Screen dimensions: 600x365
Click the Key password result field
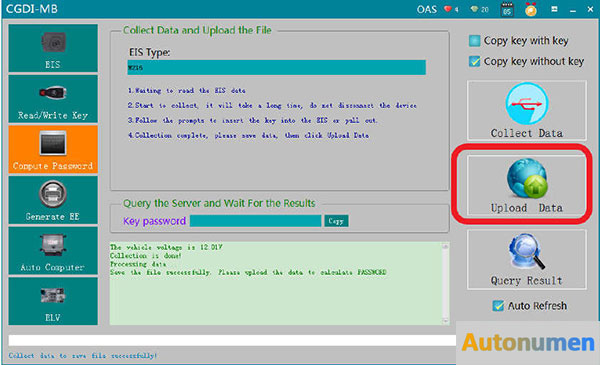[255, 221]
